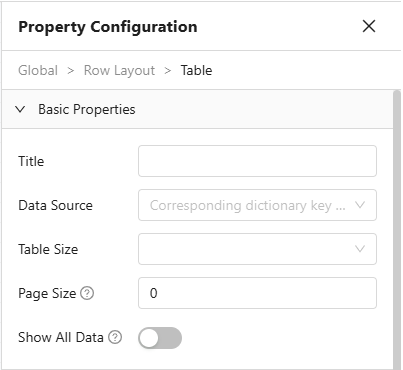
Task: Click the Basic Properties section header text
Action: [x=87, y=109]
